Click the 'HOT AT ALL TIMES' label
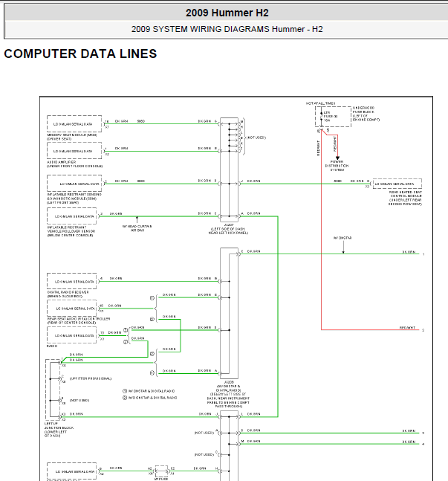 coord(320,103)
